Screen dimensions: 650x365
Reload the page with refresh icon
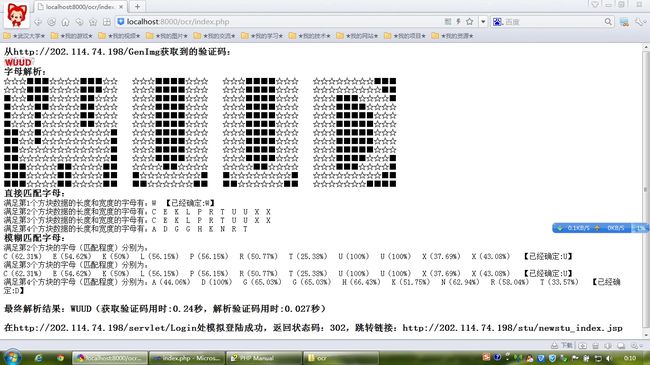pyautogui.click(x=51, y=22)
